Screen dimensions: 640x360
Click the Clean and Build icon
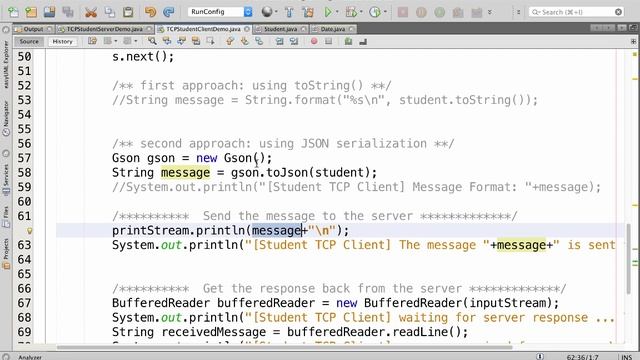(x=308, y=12)
